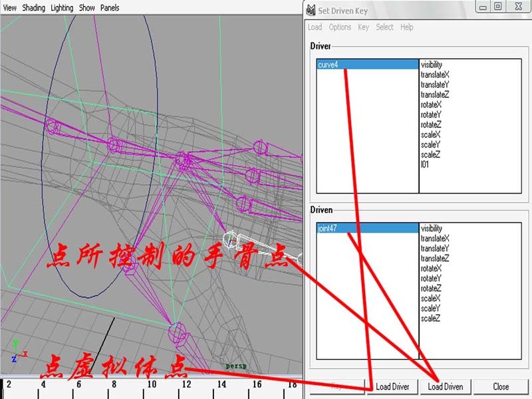Open the Help menu in Set Driven Key
The width and height of the screenshot is (532, 399).
406,27
